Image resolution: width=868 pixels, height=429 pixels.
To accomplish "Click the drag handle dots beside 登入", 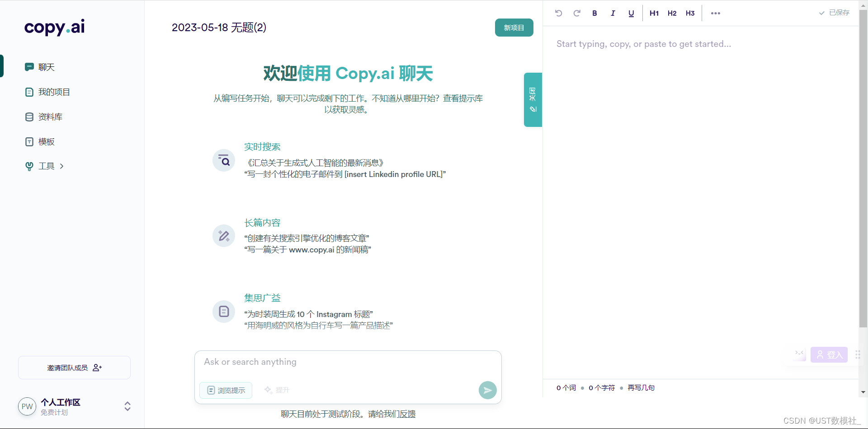I will 858,354.
